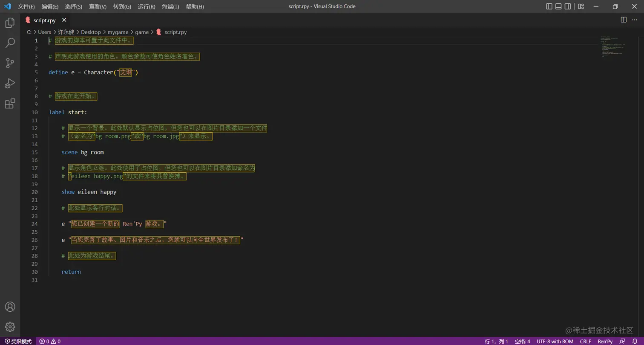Click 'label' keyword on line 10
Image resolution: width=644 pixels, height=345 pixels.
57,112
